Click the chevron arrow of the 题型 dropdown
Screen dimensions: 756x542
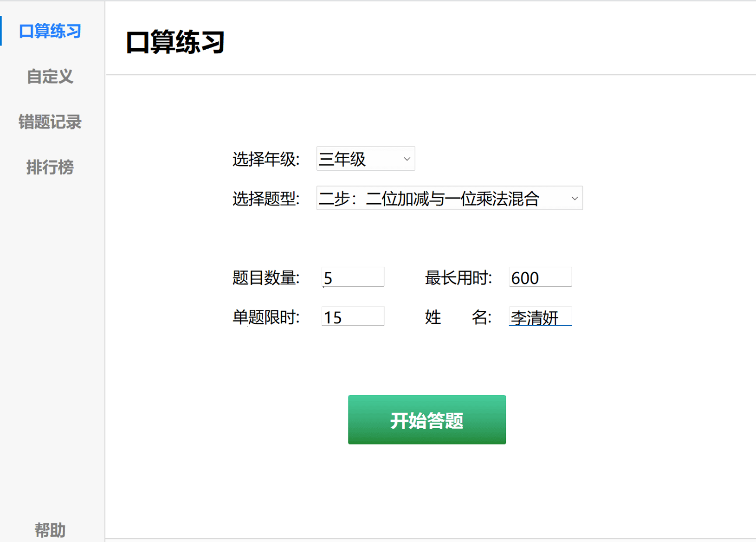(x=574, y=198)
